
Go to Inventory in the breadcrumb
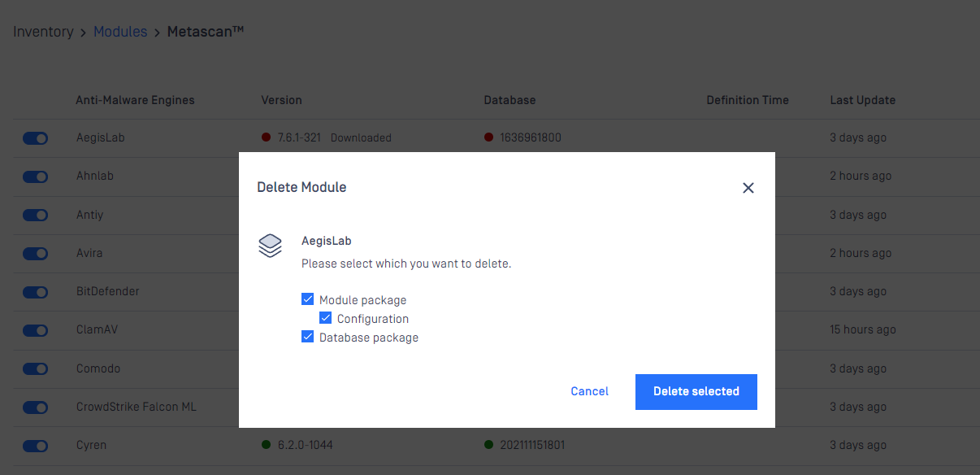43,32
